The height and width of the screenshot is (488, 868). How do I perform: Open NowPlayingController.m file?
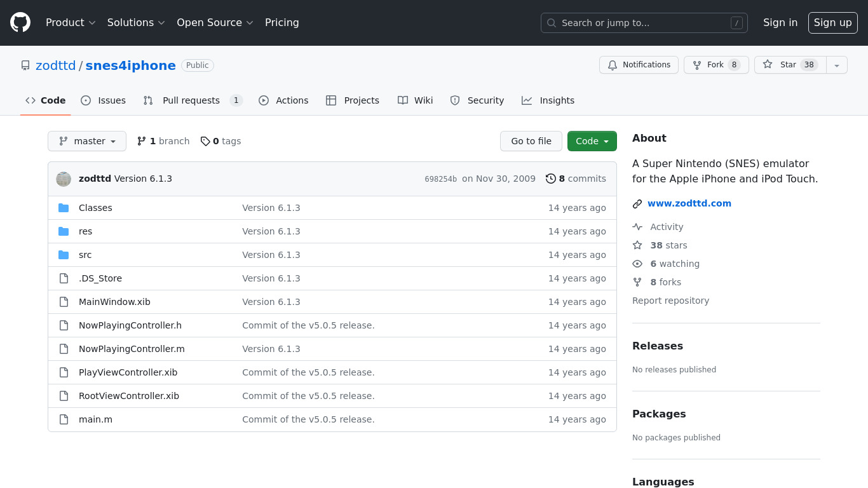[132, 349]
